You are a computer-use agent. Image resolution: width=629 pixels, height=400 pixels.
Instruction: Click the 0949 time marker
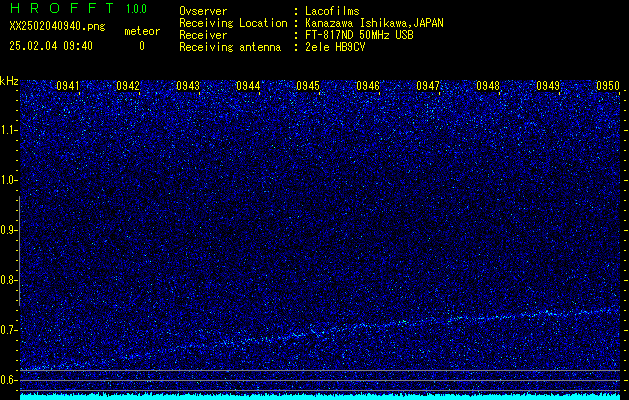(548, 86)
